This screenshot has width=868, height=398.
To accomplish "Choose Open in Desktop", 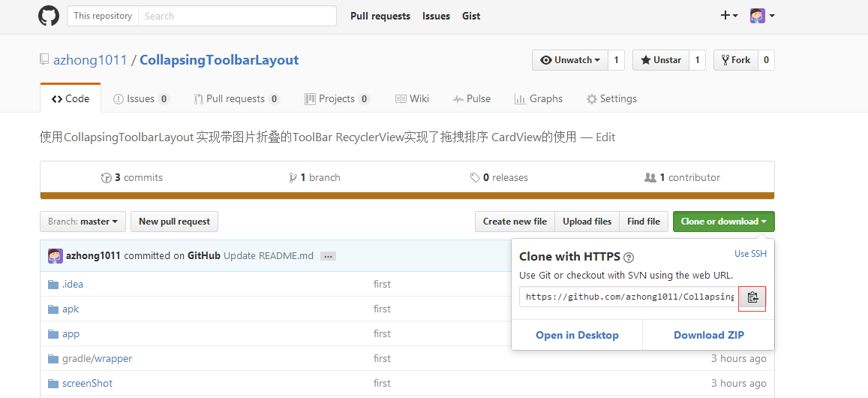I will 578,335.
